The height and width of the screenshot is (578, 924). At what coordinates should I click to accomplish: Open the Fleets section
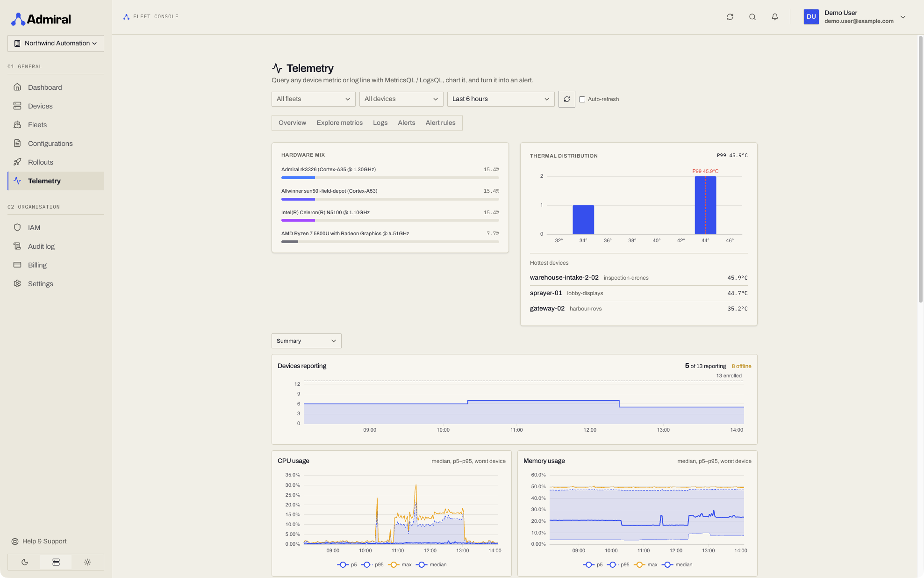click(56, 125)
